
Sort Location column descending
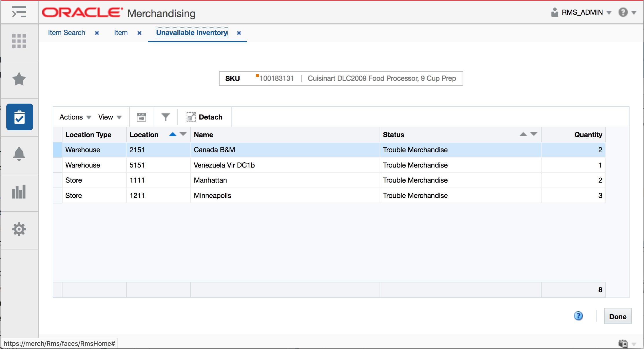pyautogui.click(x=183, y=134)
